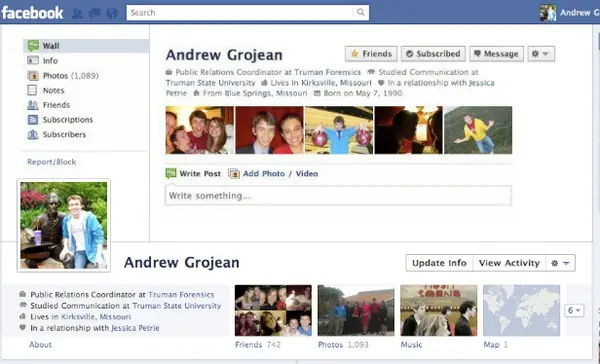Viewport: 600px width, 364px height.
Task: Click the Message button
Action: (x=496, y=54)
